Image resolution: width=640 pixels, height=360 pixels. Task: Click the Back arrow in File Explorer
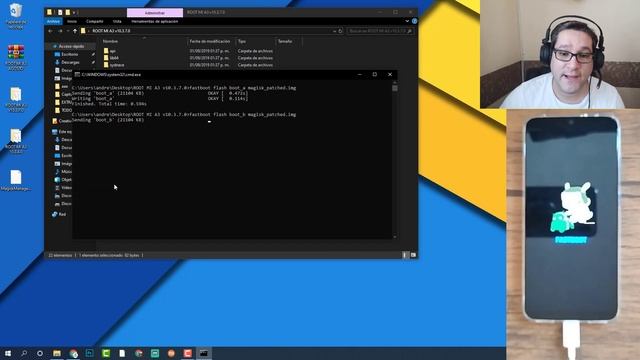(x=50, y=31)
